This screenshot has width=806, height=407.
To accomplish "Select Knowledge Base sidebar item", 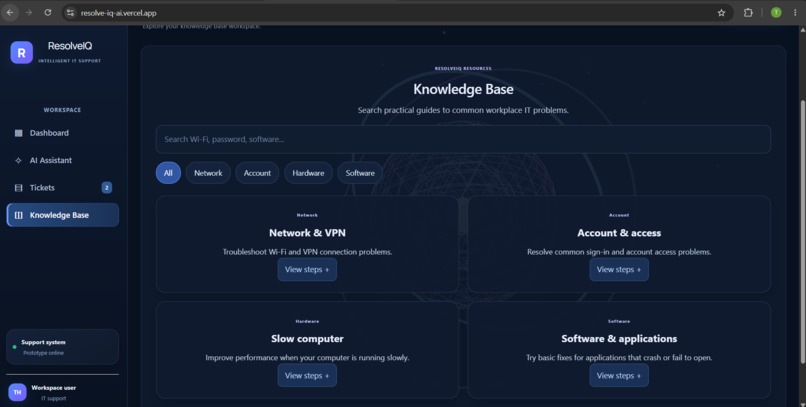I will click(x=62, y=215).
